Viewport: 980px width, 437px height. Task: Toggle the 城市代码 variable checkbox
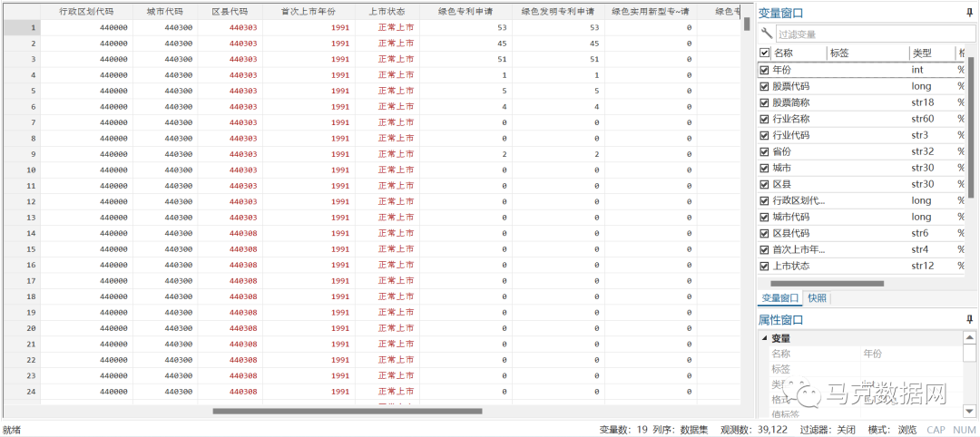pos(764,218)
